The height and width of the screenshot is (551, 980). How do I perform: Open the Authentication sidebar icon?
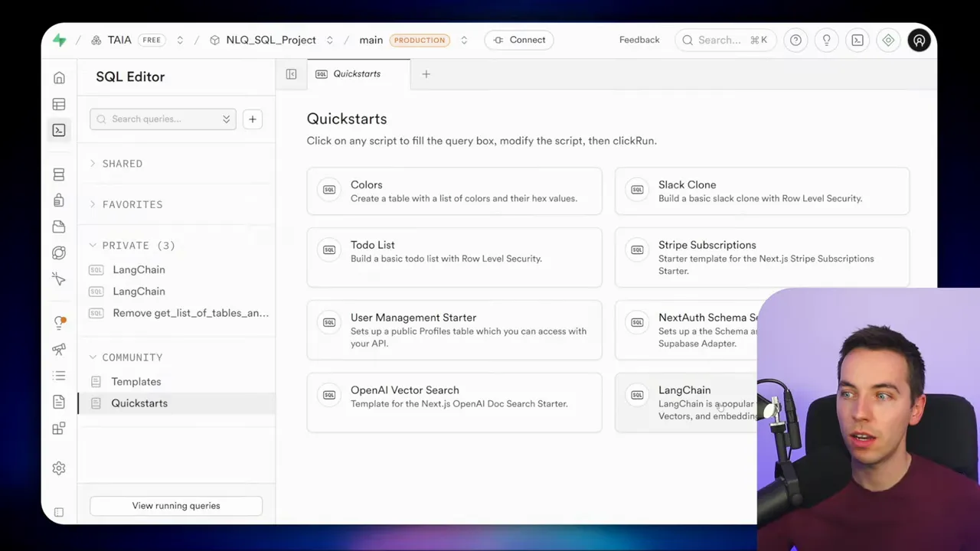[x=59, y=201]
